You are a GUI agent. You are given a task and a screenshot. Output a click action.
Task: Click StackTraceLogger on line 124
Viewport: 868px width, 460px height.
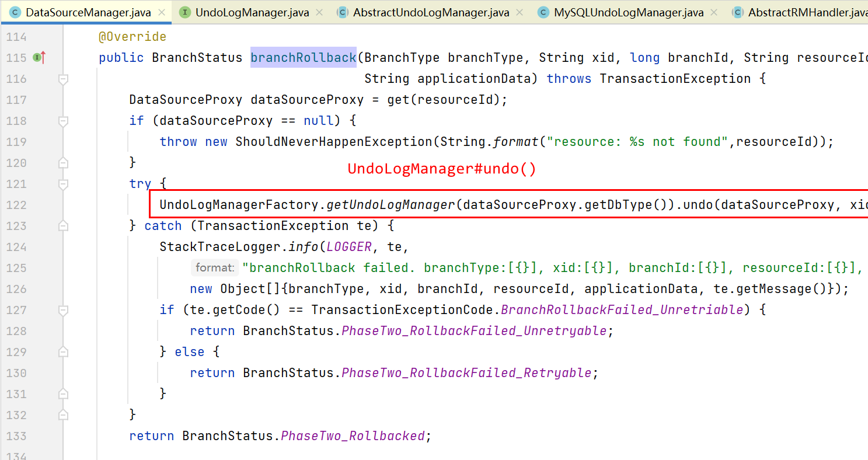[x=220, y=247]
